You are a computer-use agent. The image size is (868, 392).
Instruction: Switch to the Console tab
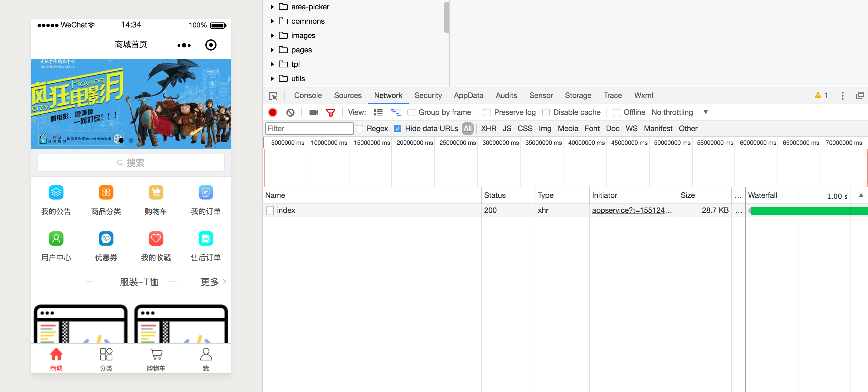pyautogui.click(x=308, y=96)
